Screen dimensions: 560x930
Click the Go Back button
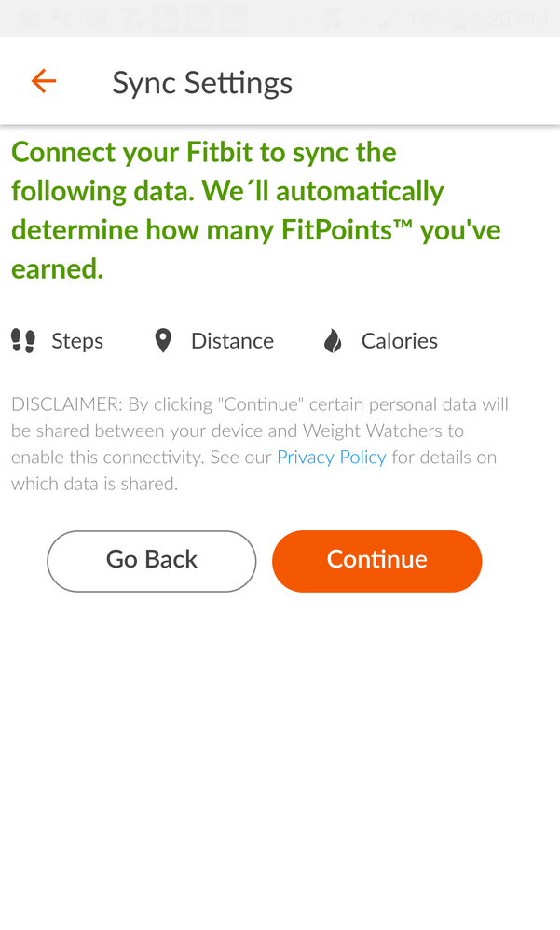152,561
